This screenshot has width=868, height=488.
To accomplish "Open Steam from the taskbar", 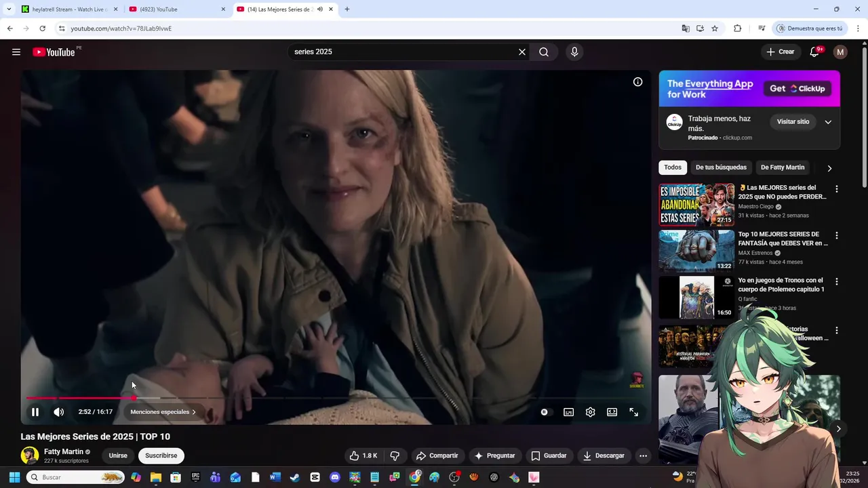I will pyautogui.click(x=295, y=477).
